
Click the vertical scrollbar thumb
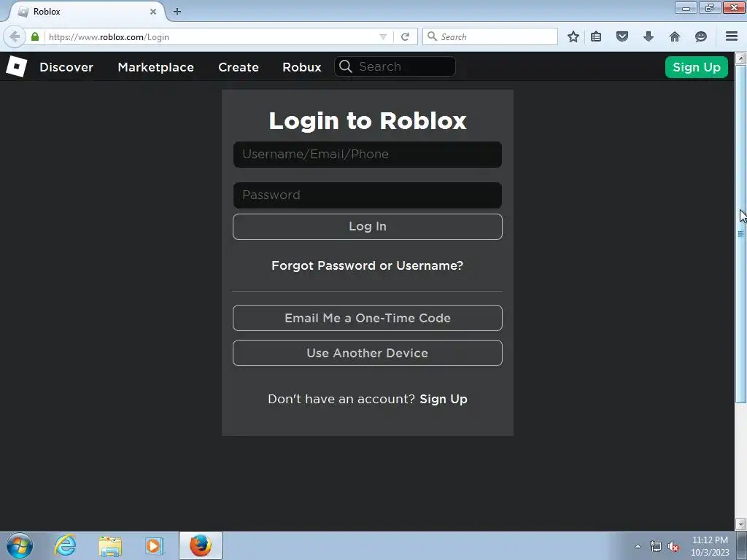(741, 234)
